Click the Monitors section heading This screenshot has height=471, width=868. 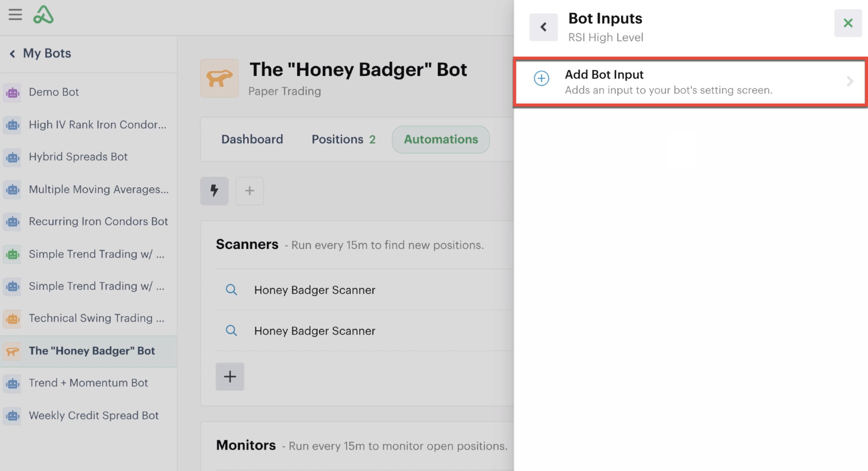(246, 445)
